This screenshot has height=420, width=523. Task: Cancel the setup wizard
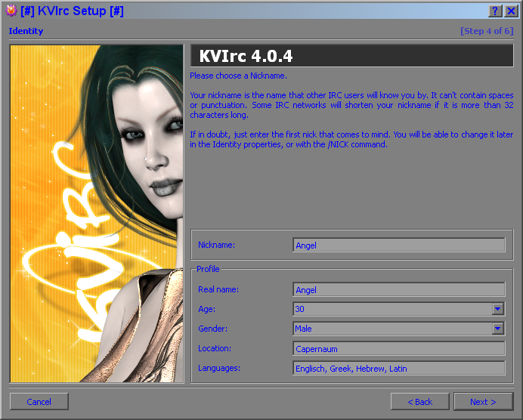[39, 402]
